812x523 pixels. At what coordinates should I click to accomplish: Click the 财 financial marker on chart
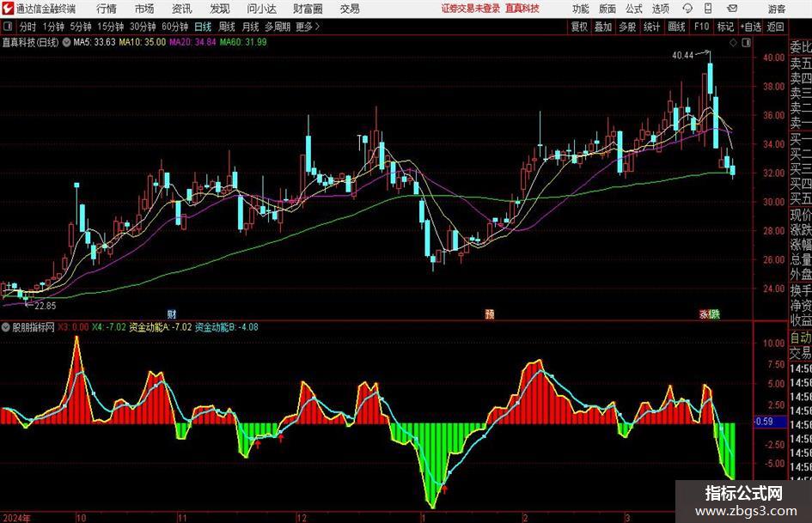click(x=172, y=313)
